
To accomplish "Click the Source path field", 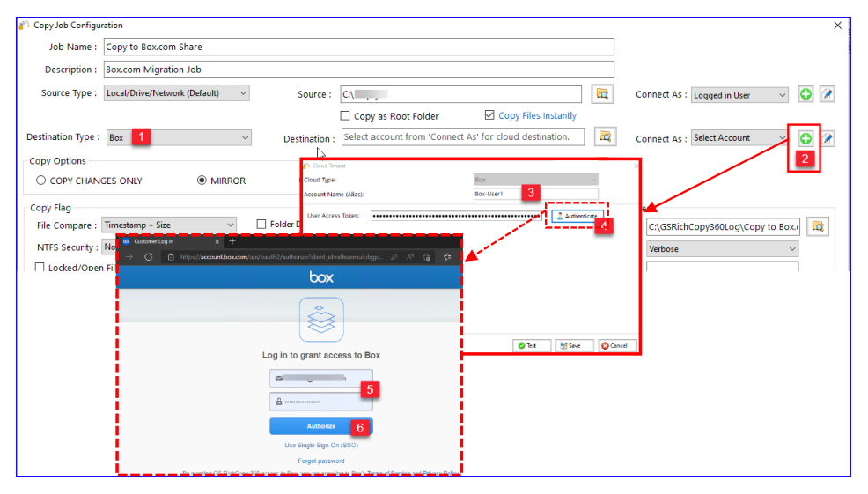I will [x=460, y=94].
